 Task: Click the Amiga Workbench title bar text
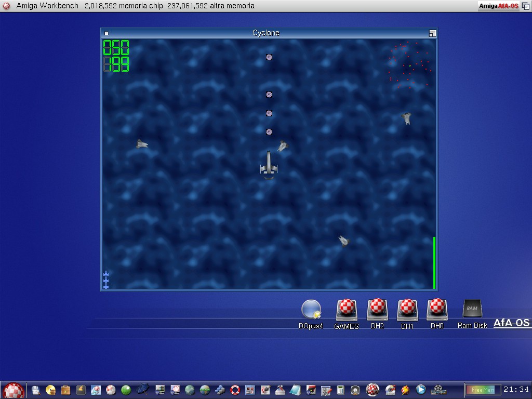(x=47, y=6)
